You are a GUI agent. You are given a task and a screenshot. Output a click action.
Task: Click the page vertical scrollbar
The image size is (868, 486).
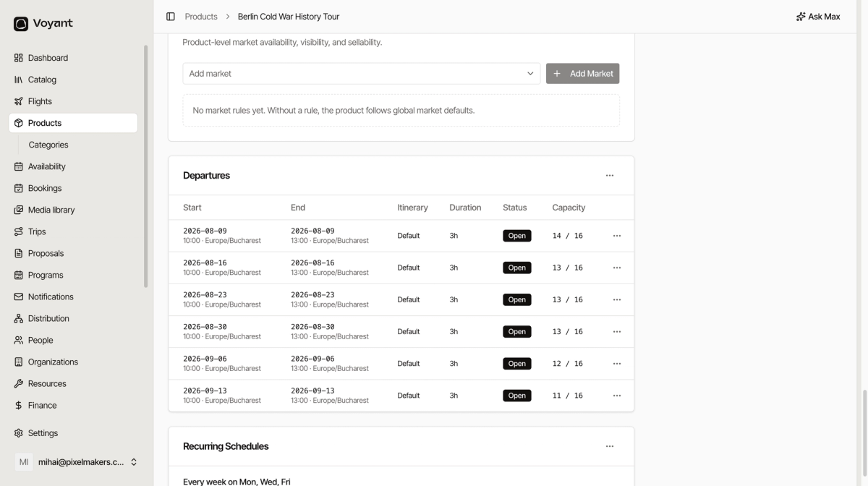tap(864, 432)
